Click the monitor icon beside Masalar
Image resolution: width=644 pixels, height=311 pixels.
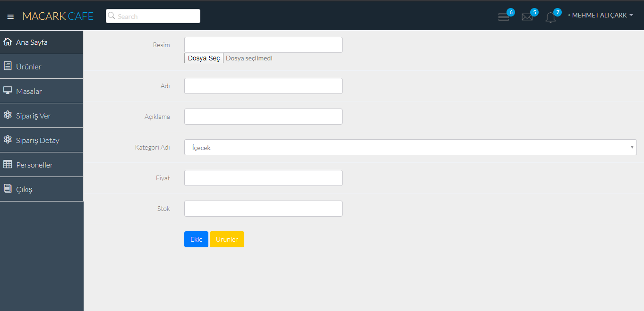click(8, 91)
